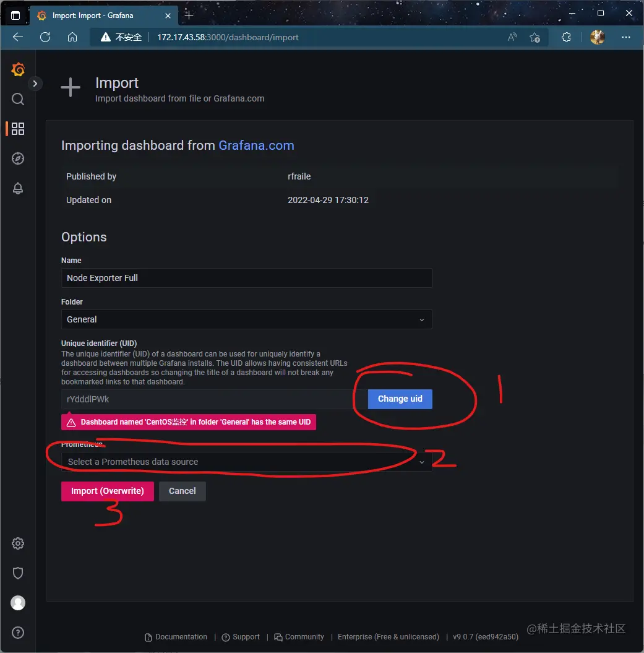644x653 pixels.
Task: Open the Folder dropdown showing General
Action: (x=246, y=319)
